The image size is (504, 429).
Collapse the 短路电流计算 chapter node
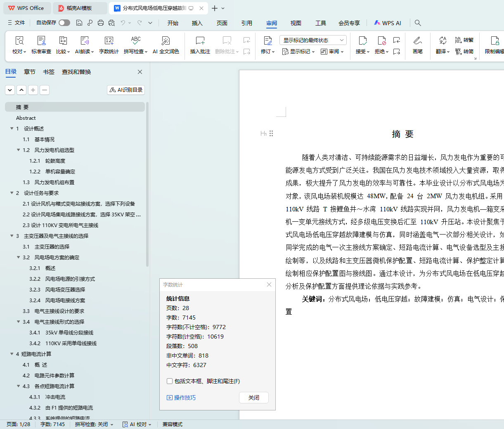pos(12,354)
